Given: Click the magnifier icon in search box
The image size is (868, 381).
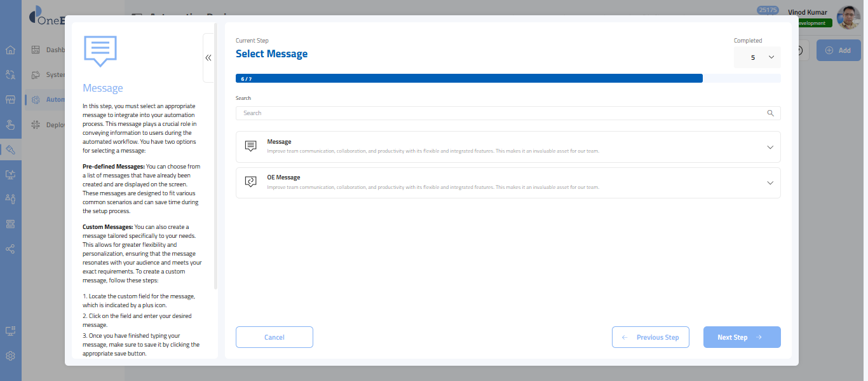Looking at the screenshot, I should 770,113.
